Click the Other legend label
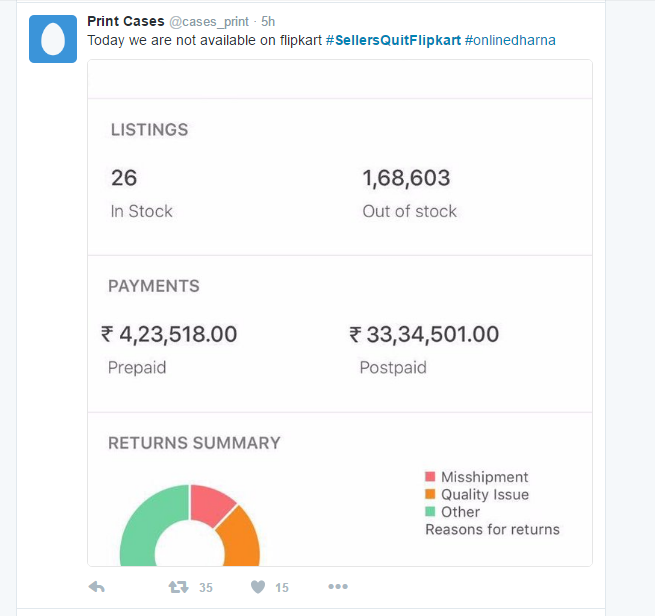Image resolution: width=655 pixels, height=616 pixels. point(460,512)
